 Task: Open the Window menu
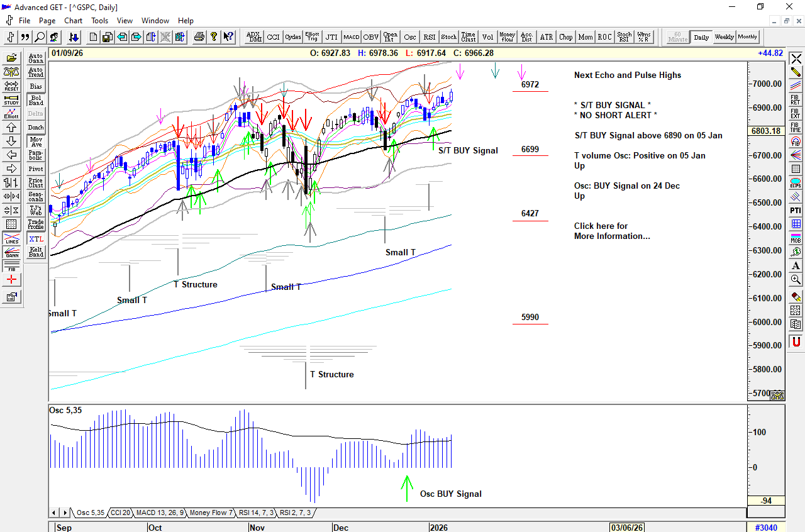(x=155, y=21)
